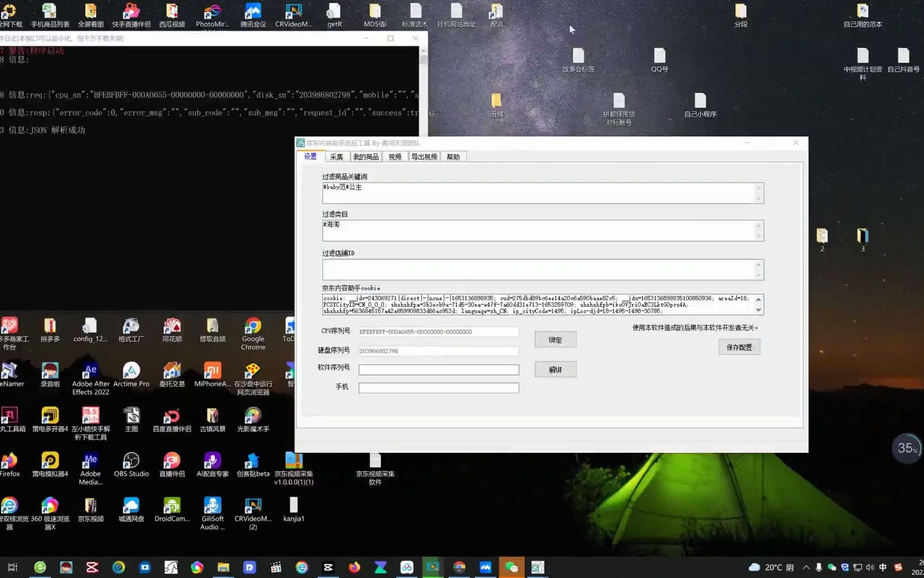Open weather widget showing 20°C

click(x=771, y=567)
